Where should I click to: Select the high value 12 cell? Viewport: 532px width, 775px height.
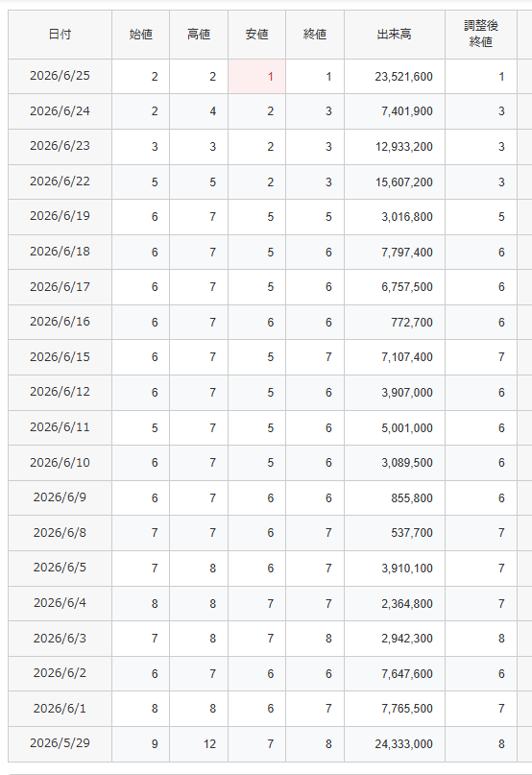(199, 744)
